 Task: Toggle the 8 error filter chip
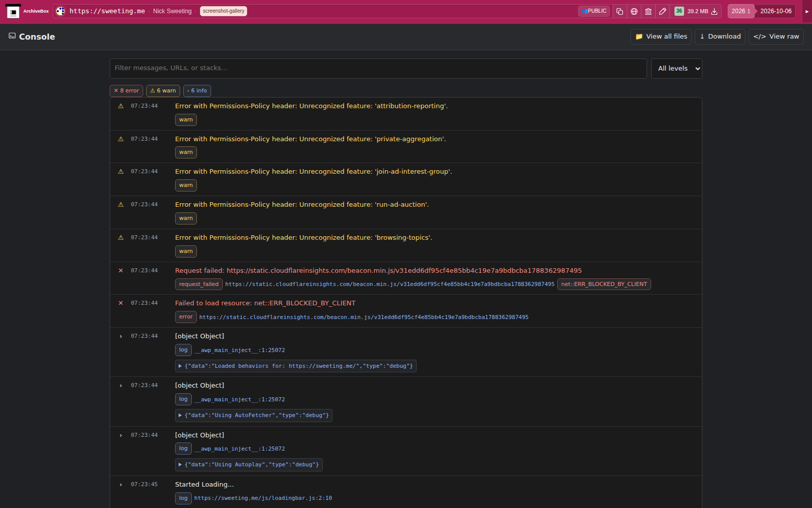click(x=126, y=90)
